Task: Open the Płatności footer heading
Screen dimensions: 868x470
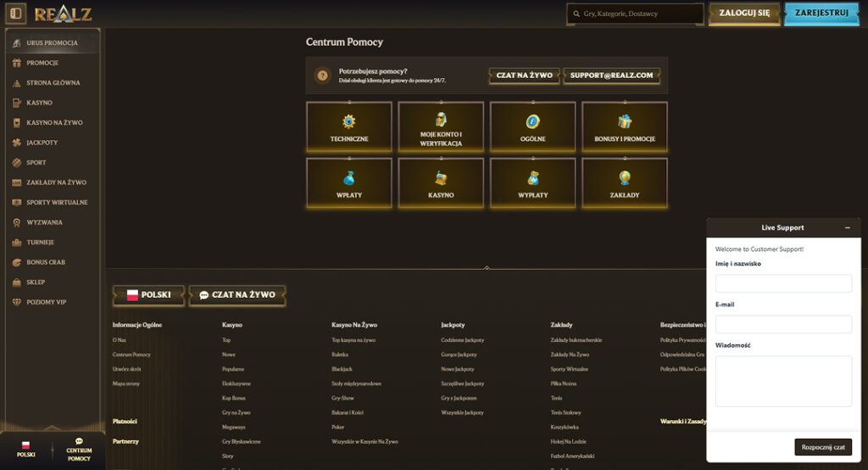Action: tap(125, 422)
